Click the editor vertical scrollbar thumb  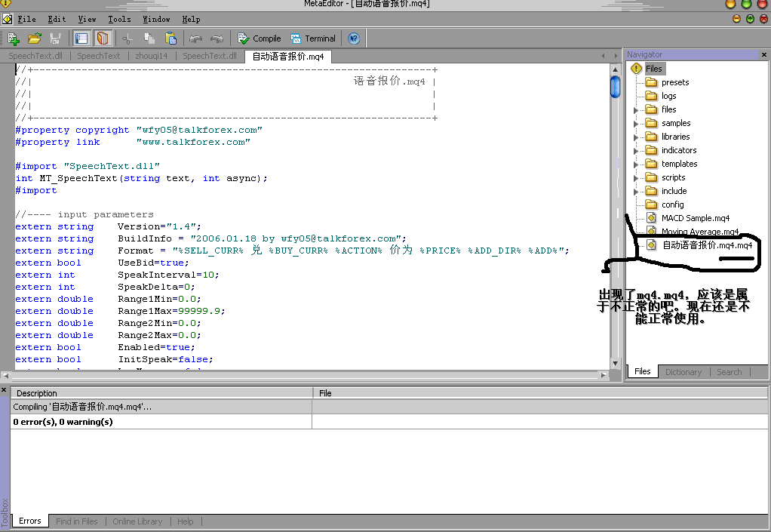[x=615, y=87]
